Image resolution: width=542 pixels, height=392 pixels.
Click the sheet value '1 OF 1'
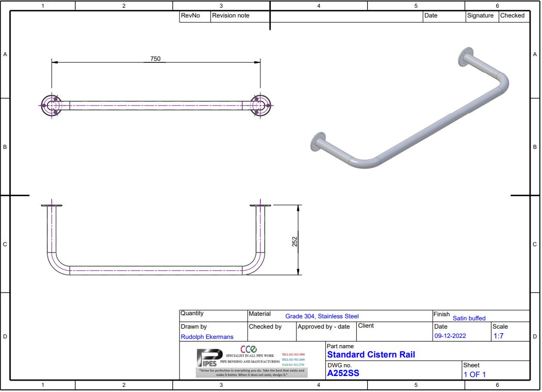(x=474, y=374)
